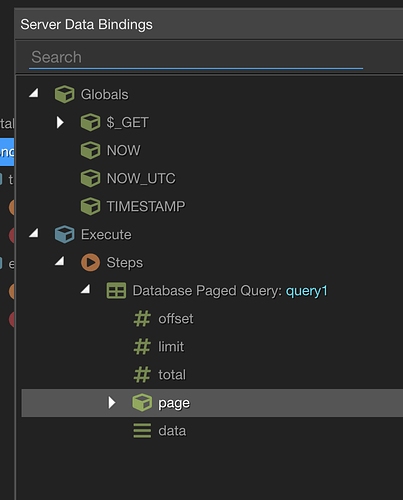Screen dimensions: 403x500
Task: Expand the page node arrow
Action: pyautogui.click(x=112, y=403)
